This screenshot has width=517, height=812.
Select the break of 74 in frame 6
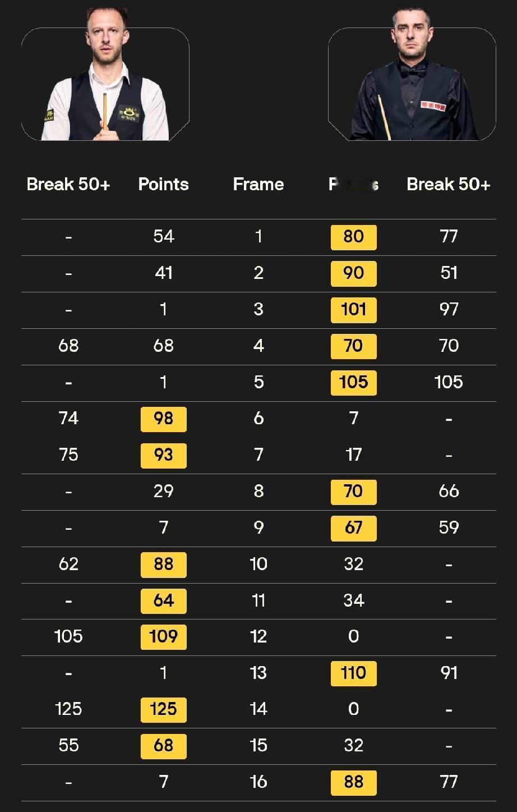click(68, 419)
